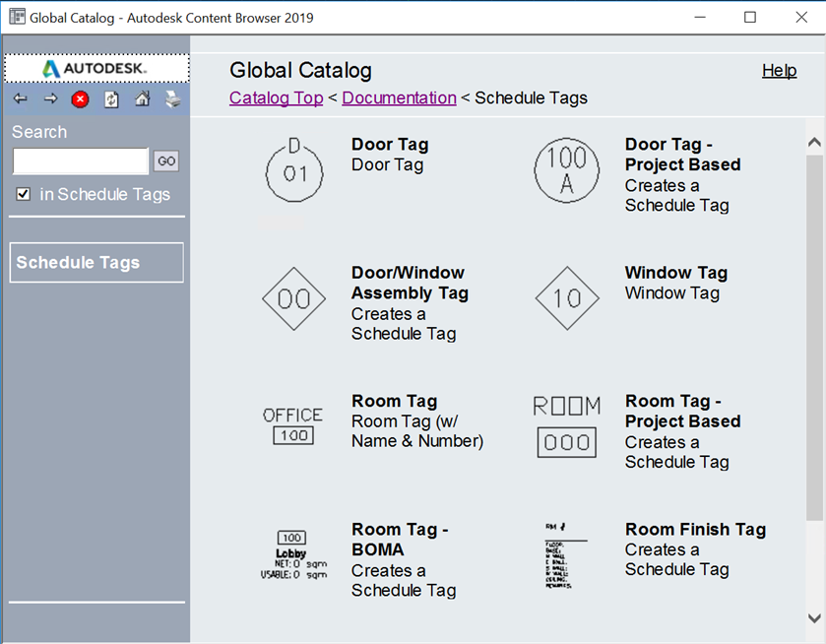Navigate to the Documentation breadcrumb link
826x644 pixels.
[x=399, y=97]
